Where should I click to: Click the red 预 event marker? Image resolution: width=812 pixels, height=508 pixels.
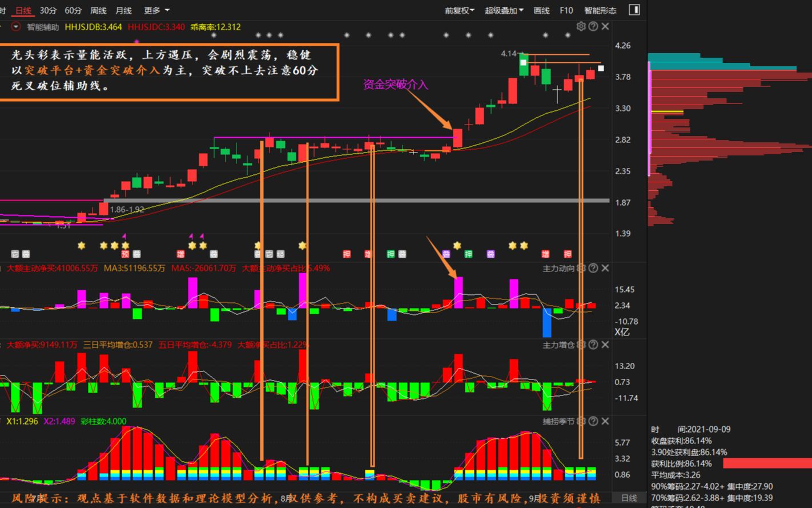click(x=126, y=254)
